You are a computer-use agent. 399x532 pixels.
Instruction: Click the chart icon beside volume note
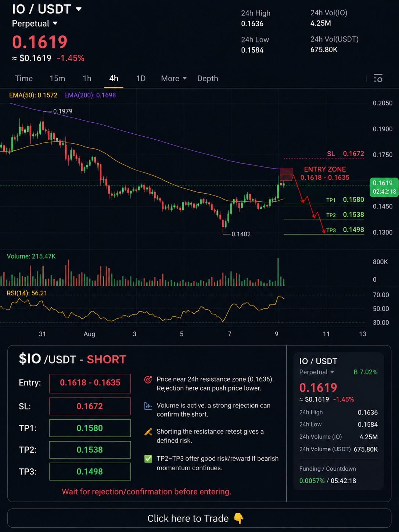(x=148, y=406)
